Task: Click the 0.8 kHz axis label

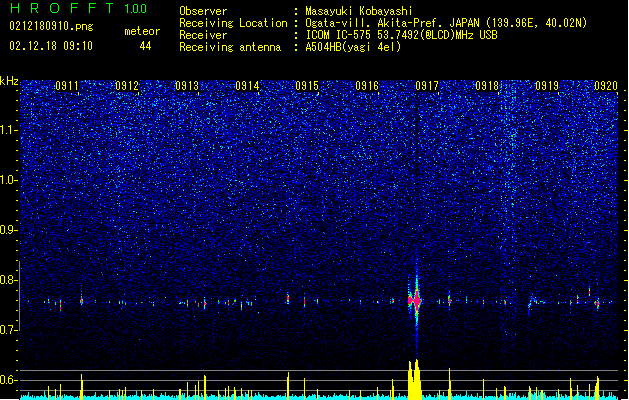Action: [9, 280]
